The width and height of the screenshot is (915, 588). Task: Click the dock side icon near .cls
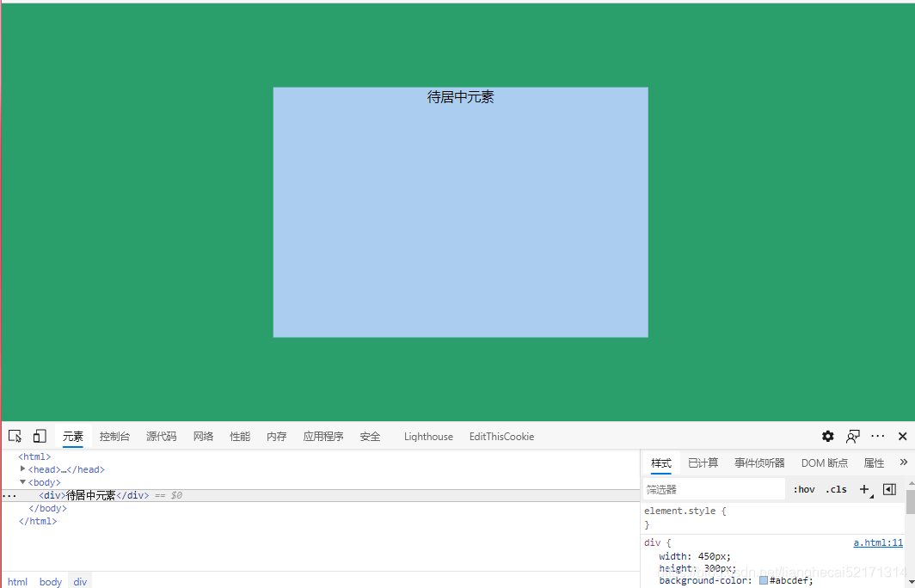pos(889,488)
